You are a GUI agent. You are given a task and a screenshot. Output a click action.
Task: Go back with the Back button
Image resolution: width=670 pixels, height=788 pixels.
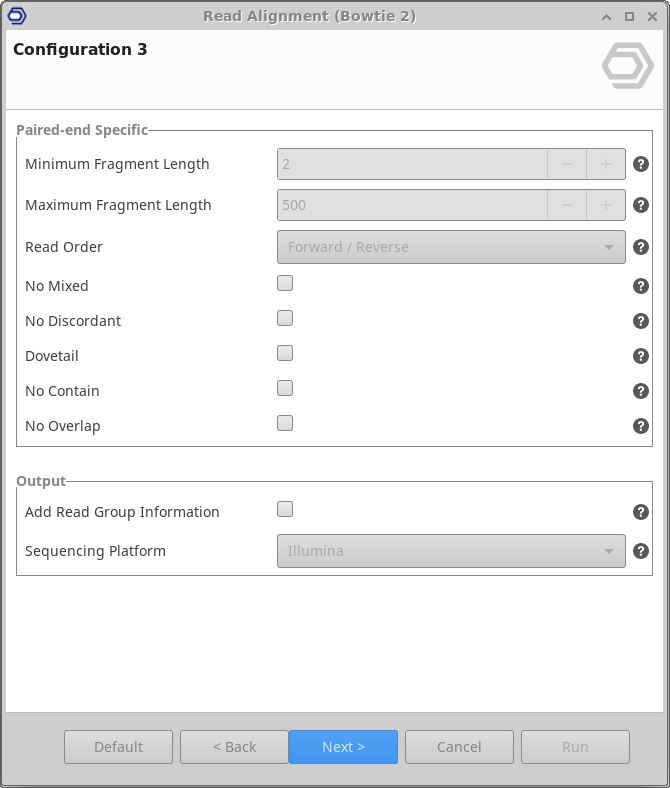pyautogui.click(x=234, y=747)
